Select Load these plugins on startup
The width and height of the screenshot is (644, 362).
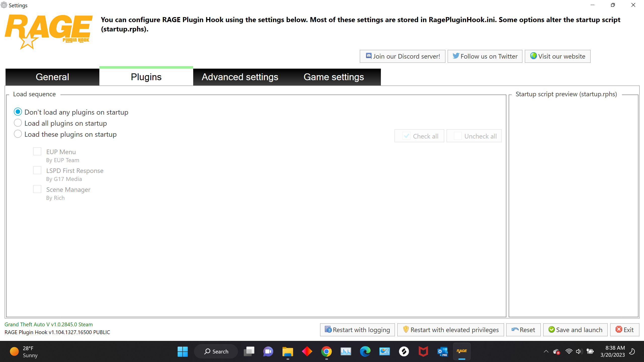click(x=18, y=134)
